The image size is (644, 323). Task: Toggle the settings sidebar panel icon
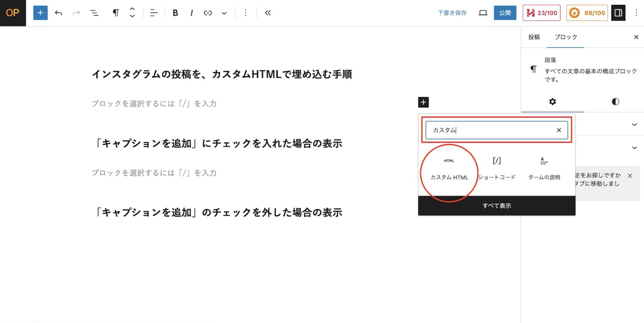coord(618,13)
